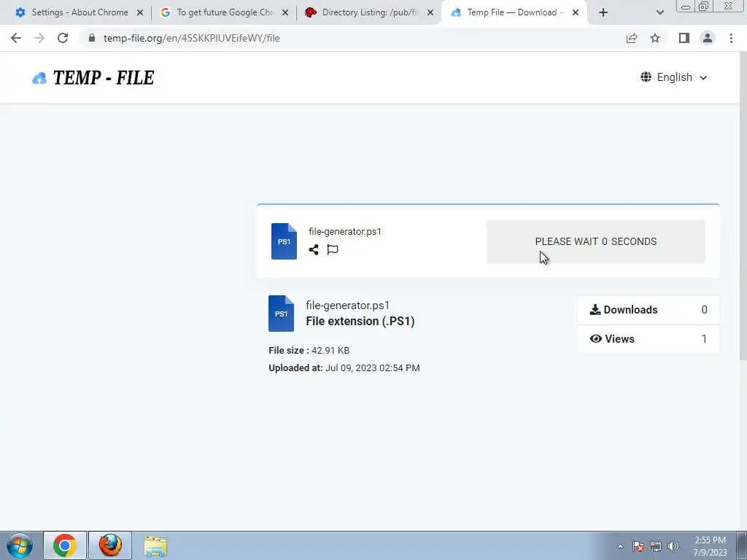The image size is (747, 560).
Task: Click the Action Center flag tray icon
Action: click(x=638, y=547)
